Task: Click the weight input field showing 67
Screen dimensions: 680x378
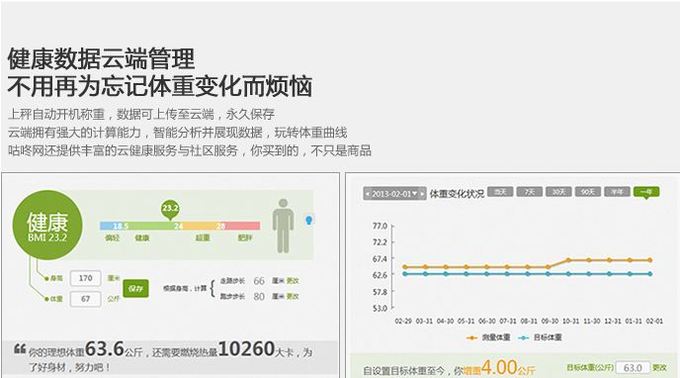Action: click(x=85, y=299)
